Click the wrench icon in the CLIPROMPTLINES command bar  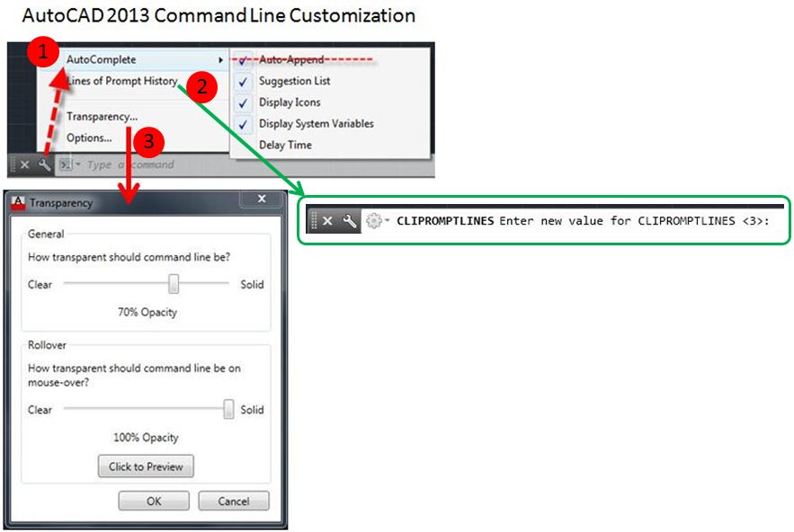pos(350,220)
